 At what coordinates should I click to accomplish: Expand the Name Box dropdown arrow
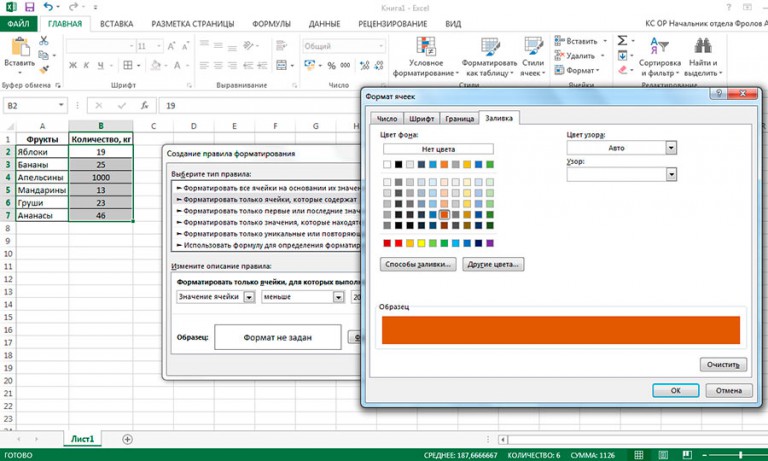(61, 105)
